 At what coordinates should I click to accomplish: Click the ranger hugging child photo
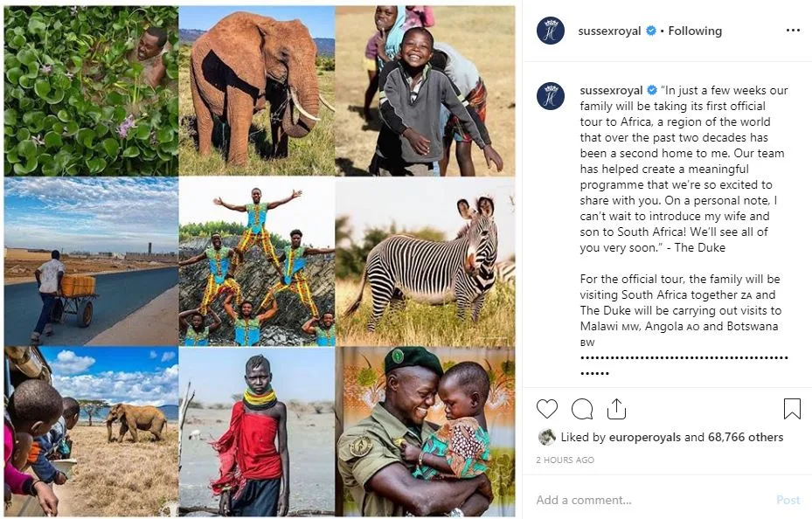pos(425,432)
